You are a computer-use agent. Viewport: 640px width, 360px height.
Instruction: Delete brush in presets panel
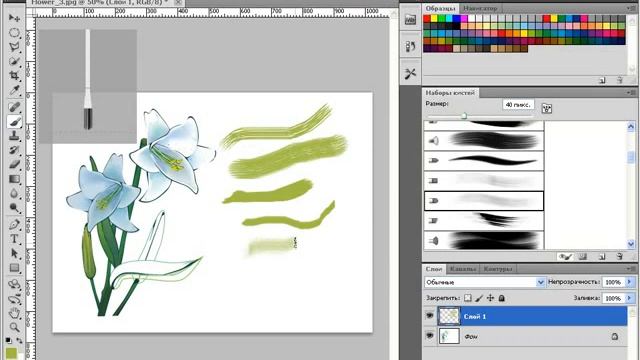tap(620, 256)
